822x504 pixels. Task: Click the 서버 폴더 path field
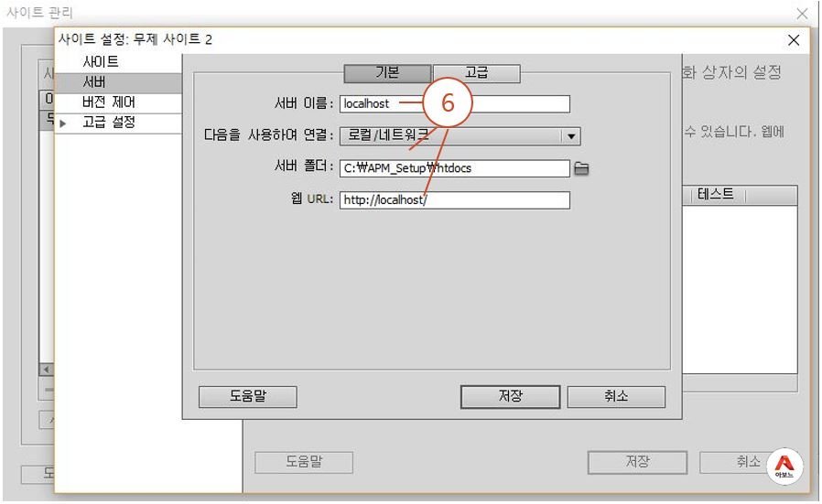[x=455, y=168]
